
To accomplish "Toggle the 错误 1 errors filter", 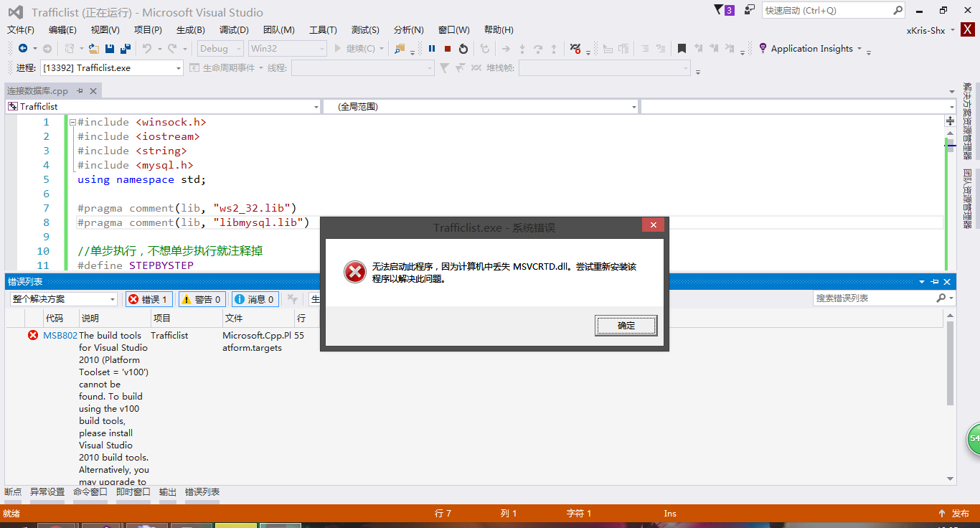I will [149, 299].
